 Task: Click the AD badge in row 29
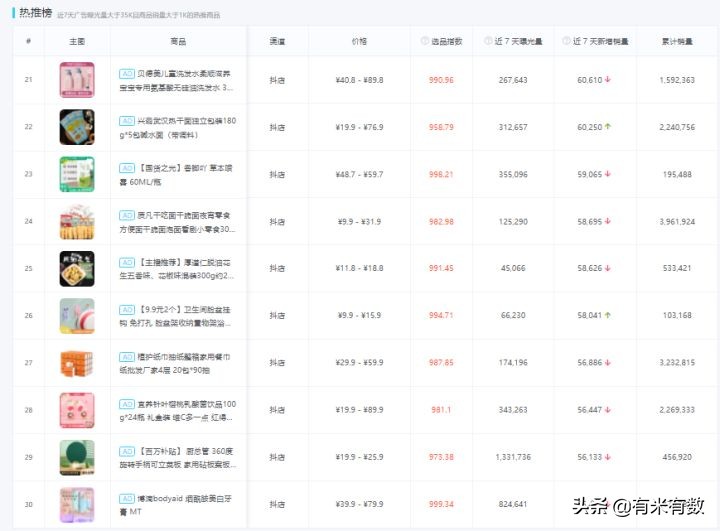pyautogui.click(x=127, y=452)
